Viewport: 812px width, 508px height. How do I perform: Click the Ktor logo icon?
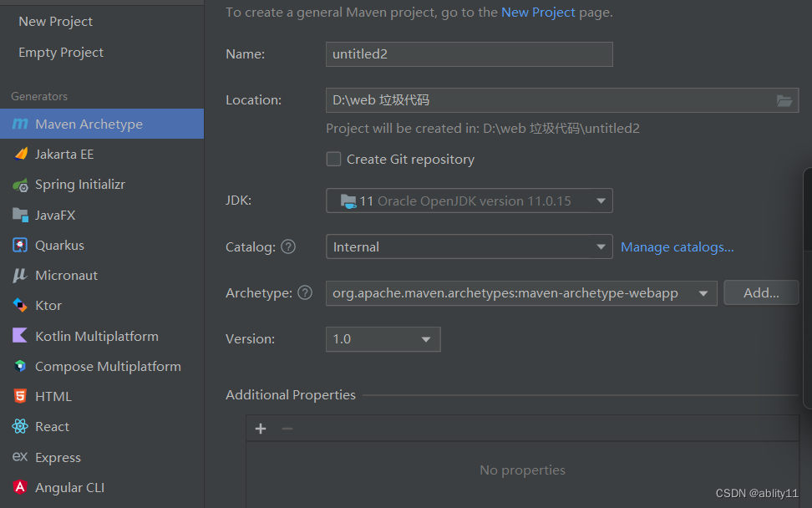(20, 306)
